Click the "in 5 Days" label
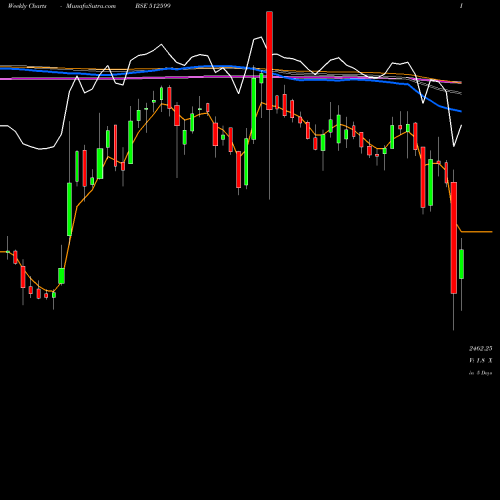The image size is (500, 500). (x=480, y=373)
